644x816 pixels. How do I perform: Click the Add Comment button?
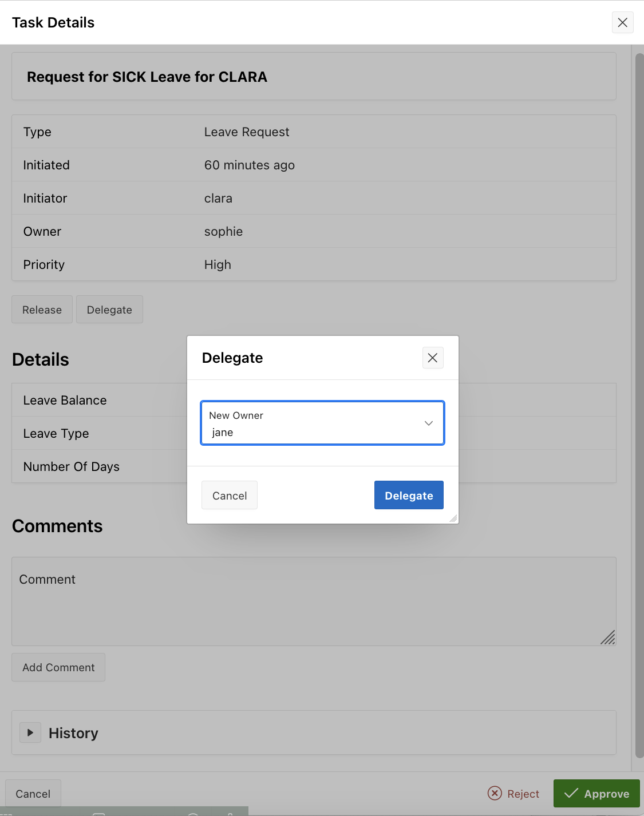[x=58, y=667]
